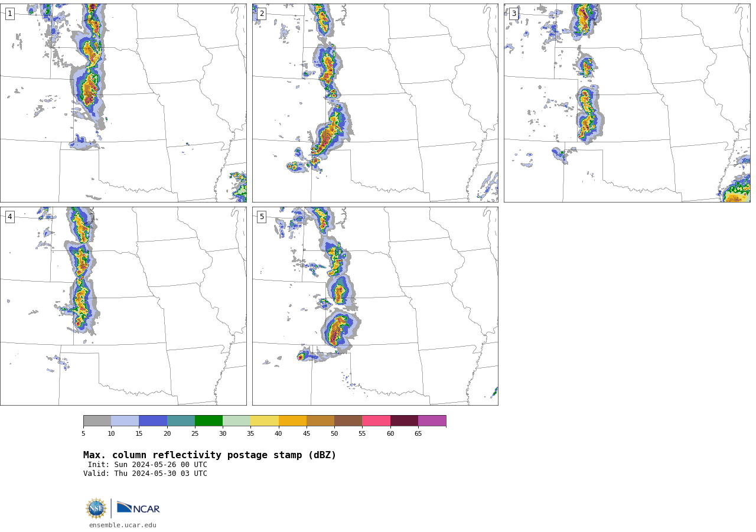Open ensemble member 2 reflectivity map
The image size is (756, 532).
(x=375, y=103)
